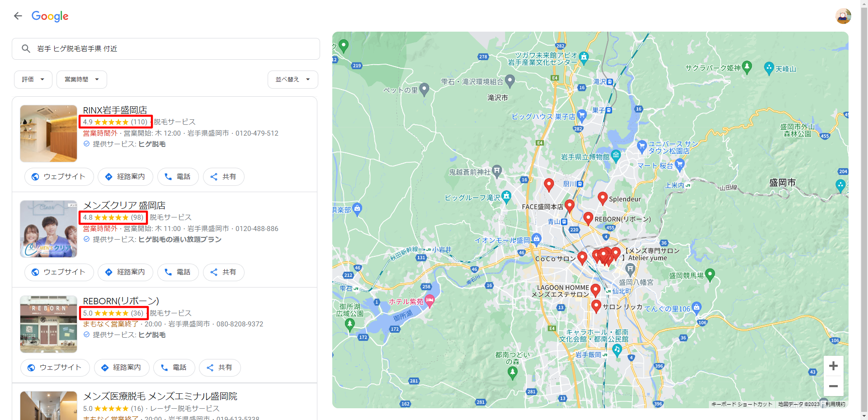Click the phone number 0120-479-512 text
868x420 pixels.
(x=257, y=133)
